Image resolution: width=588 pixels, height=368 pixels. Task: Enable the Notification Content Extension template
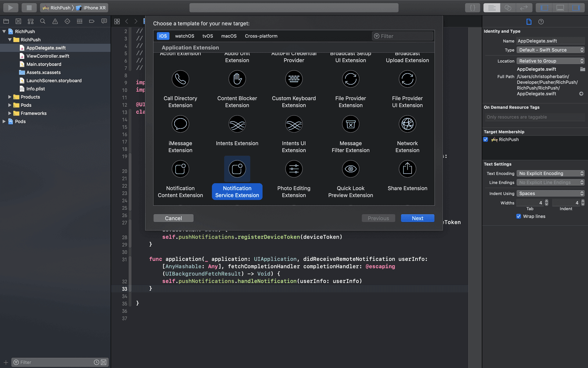coord(180,178)
